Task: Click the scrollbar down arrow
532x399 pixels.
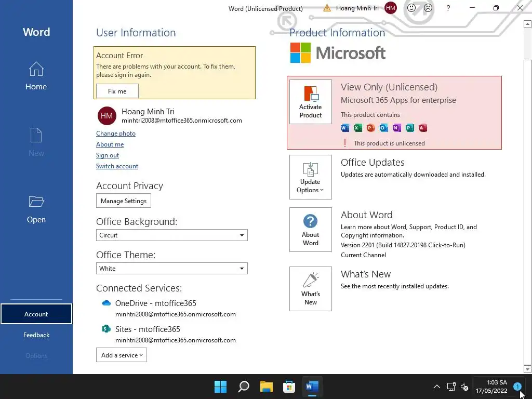Action: coord(527,369)
